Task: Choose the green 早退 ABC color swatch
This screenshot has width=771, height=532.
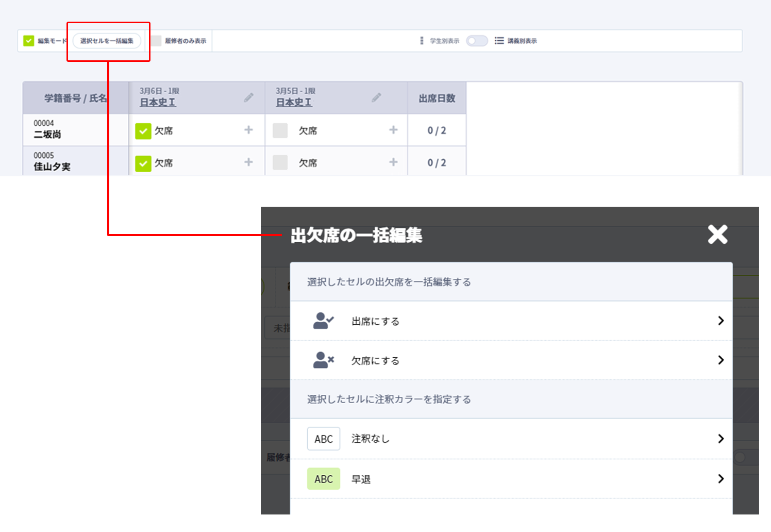Action: point(323,479)
